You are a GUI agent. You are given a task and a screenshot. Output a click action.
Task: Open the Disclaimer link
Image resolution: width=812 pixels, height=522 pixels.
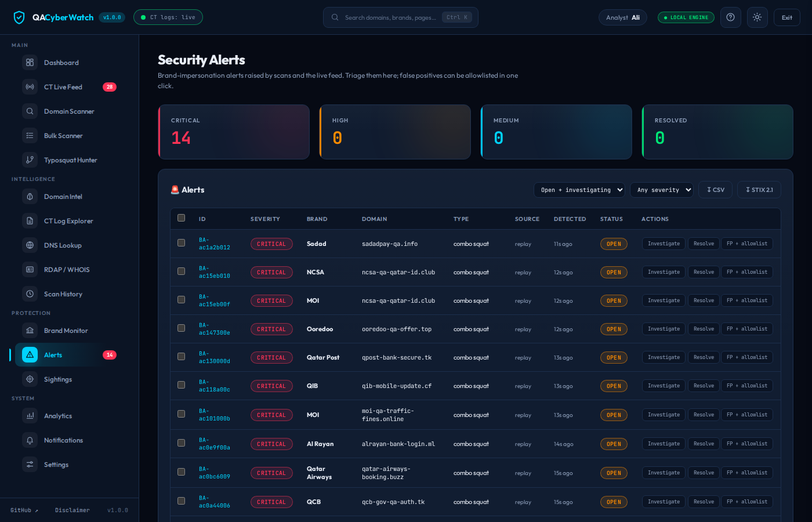click(x=72, y=510)
